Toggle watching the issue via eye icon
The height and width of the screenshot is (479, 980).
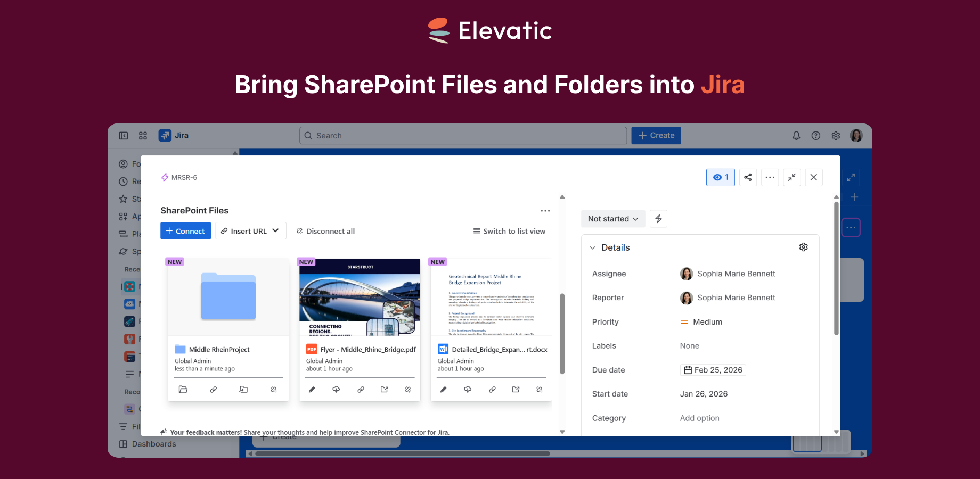tap(720, 177)
